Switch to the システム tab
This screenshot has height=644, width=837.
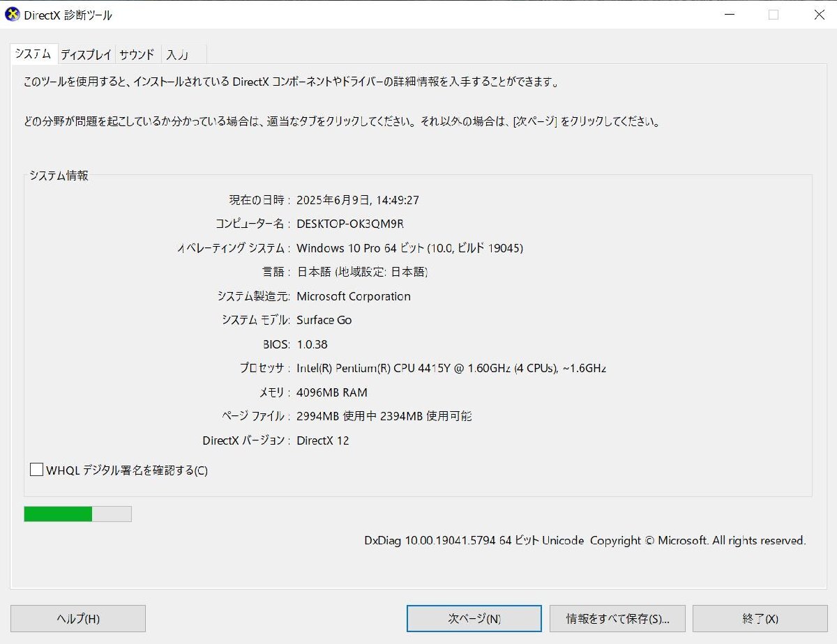(33, 54)
